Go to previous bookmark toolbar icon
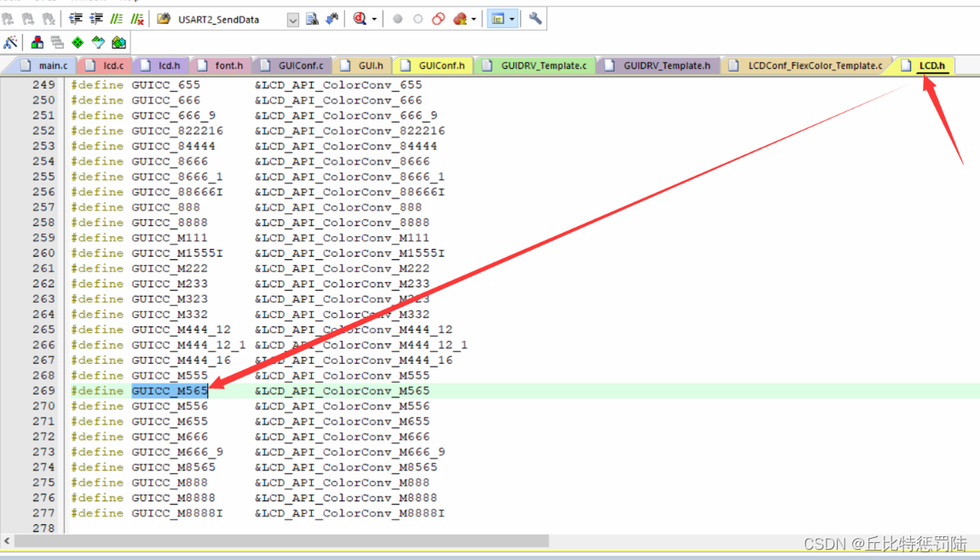Viewport: 980px width, 560px height. click(9, 20)
